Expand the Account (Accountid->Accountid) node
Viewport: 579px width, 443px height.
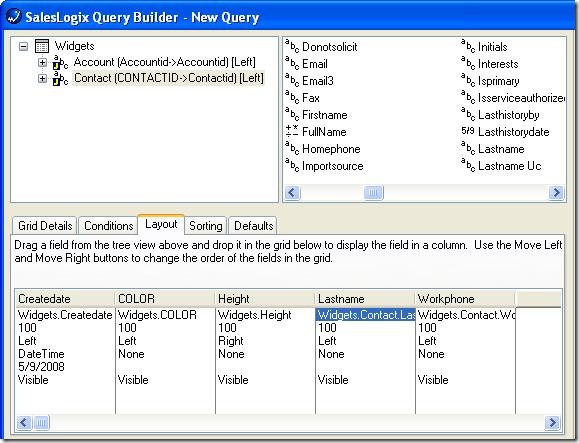(42, 62)
